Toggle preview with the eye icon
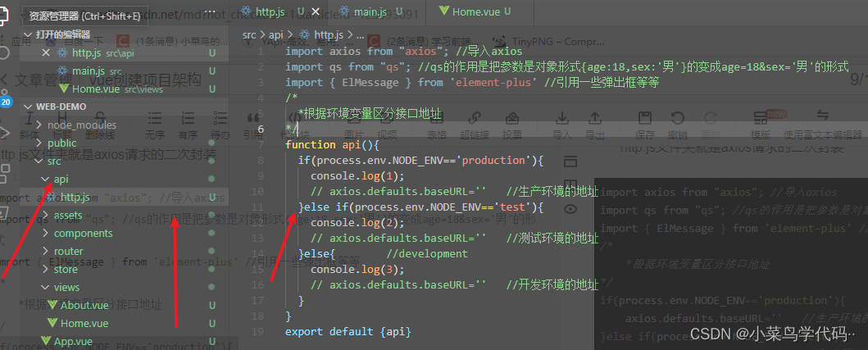This screenshot has height=350, width=868. coord(570,209)
